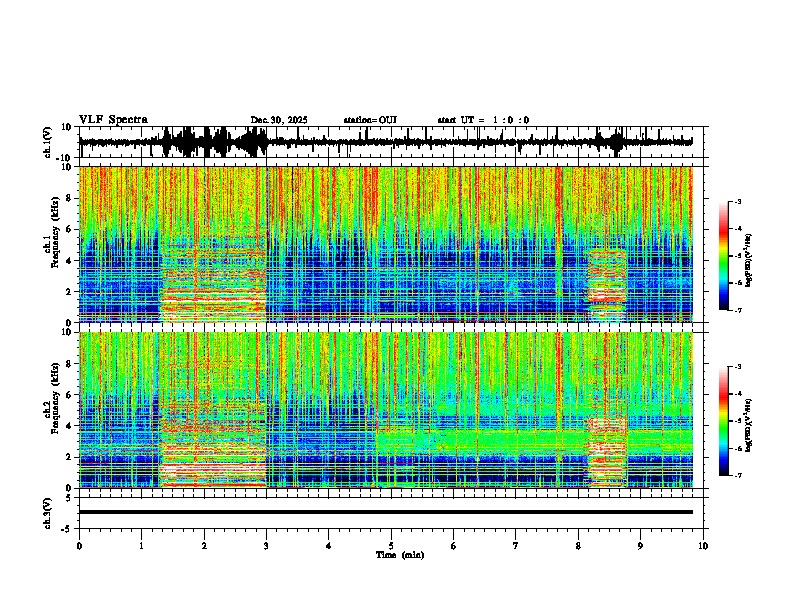Click the ch.2 spectrogram's "8" kHz tick label
The width and height of the screenshot is (792, 612).
pyautogui.click(x=70, y=364)
